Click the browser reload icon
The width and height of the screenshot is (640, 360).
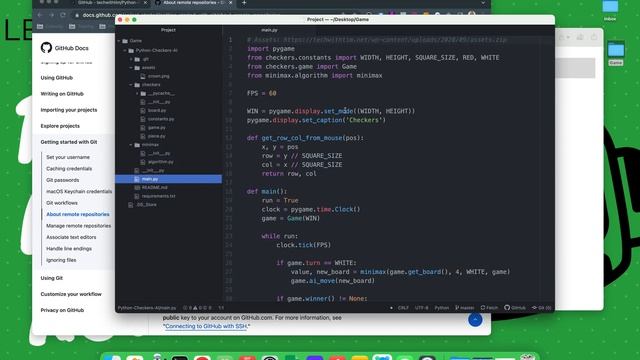point(63,15)
